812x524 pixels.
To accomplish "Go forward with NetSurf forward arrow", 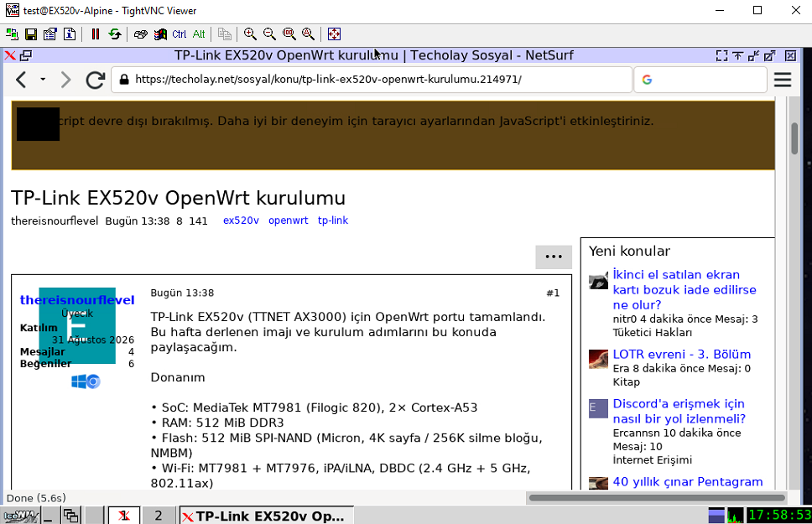I will tap(65, 80).
